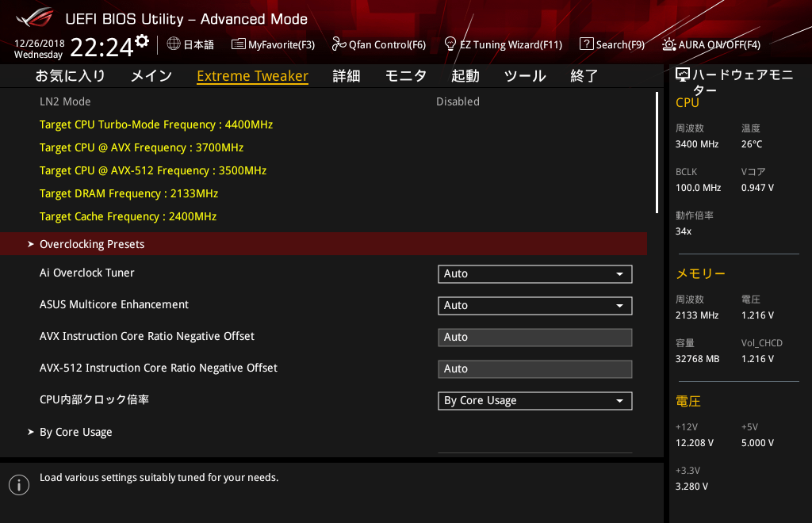This screenshot has height=523, width=812.
Task: Click the 34x ratio value
Action: 683,231
